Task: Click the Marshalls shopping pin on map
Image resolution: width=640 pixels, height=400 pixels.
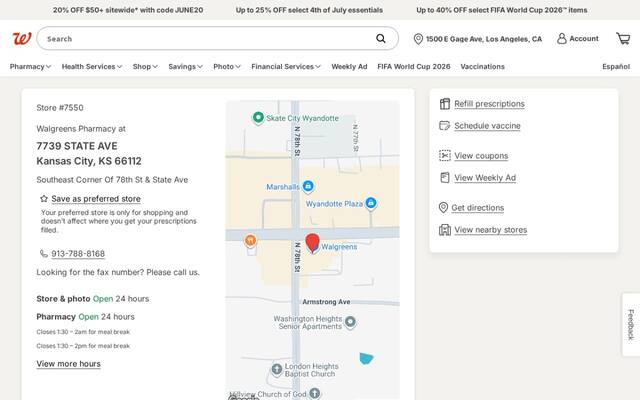Action: pyautogui.click(x=308, y=187)
